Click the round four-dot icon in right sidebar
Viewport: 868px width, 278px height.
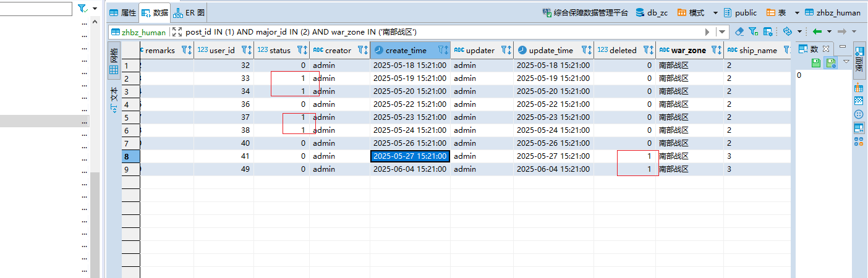(x=859, y=114)
